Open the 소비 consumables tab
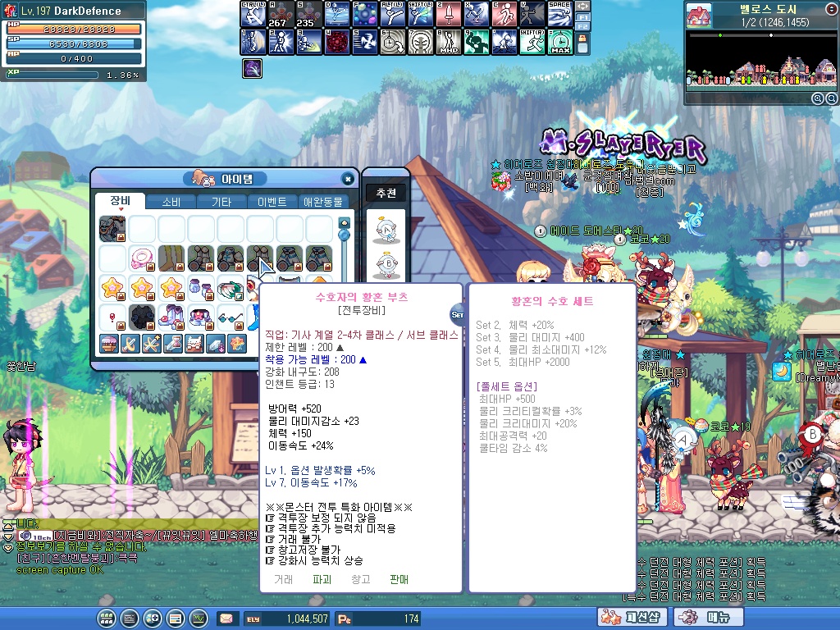Viewport: 840px width, 630px height. pos(171,202)
